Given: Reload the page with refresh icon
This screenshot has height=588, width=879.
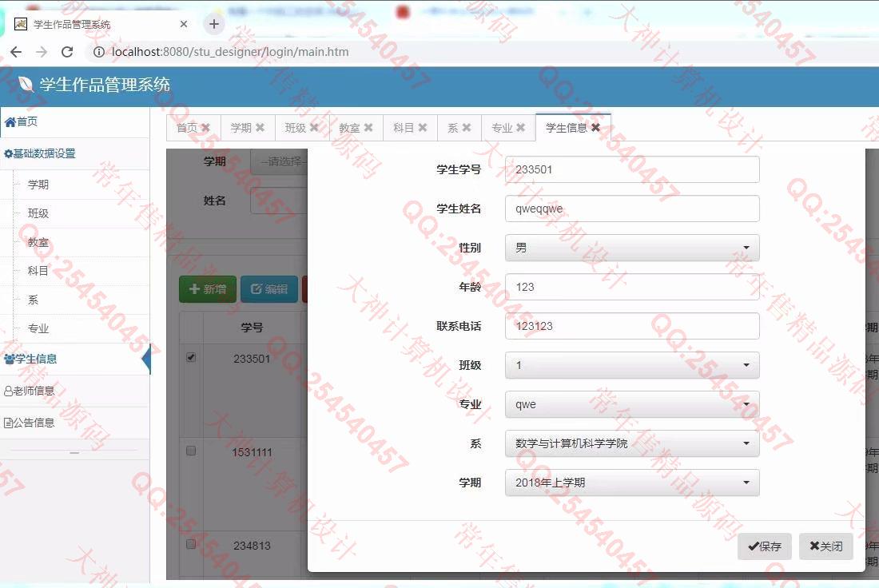Looking at the screenshot, I should [x=67, y=52].
